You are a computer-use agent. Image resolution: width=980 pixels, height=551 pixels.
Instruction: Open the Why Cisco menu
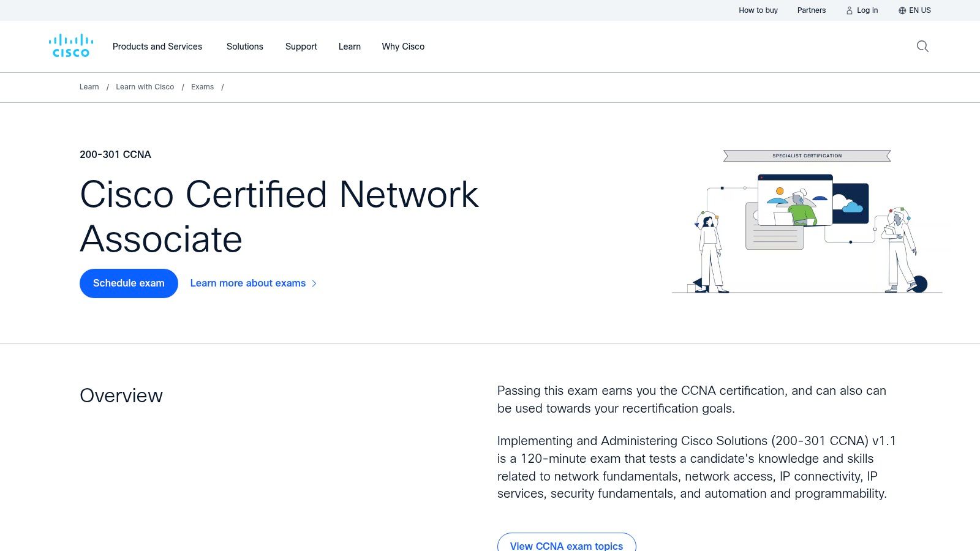click(x=403, y=47)
